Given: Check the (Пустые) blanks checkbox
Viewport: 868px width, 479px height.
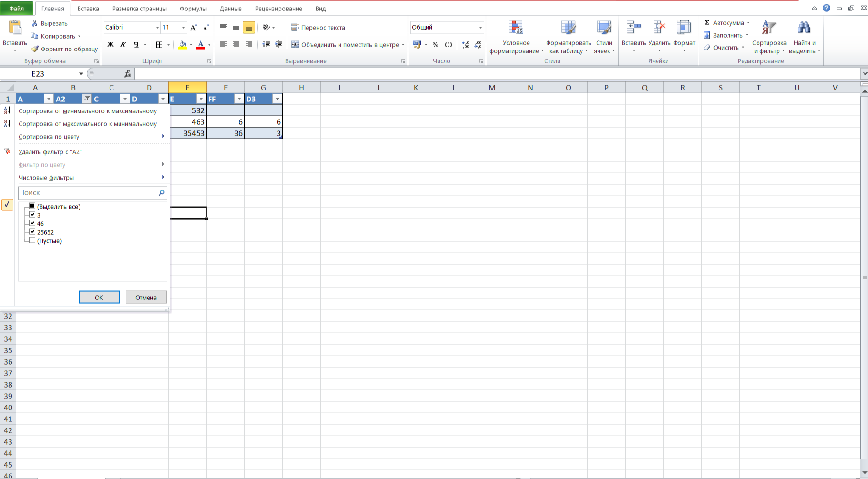Looking at the screenshot, I should coord(32,240).
